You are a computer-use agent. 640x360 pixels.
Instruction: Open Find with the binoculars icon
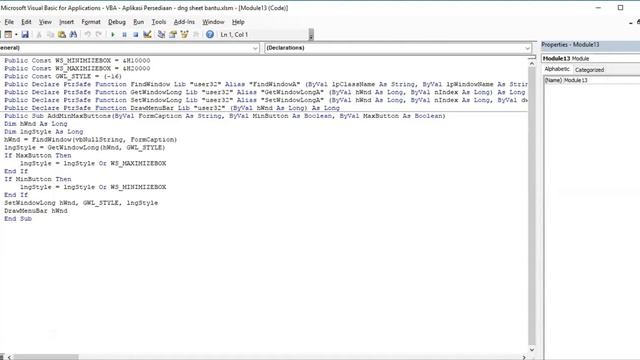pyautogui.click(x=73, y=35)
